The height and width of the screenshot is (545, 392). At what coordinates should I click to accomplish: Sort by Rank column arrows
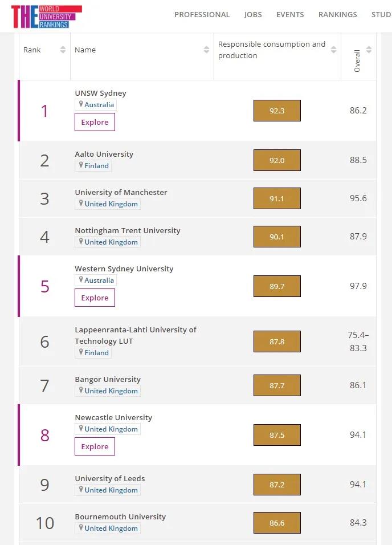63,50
